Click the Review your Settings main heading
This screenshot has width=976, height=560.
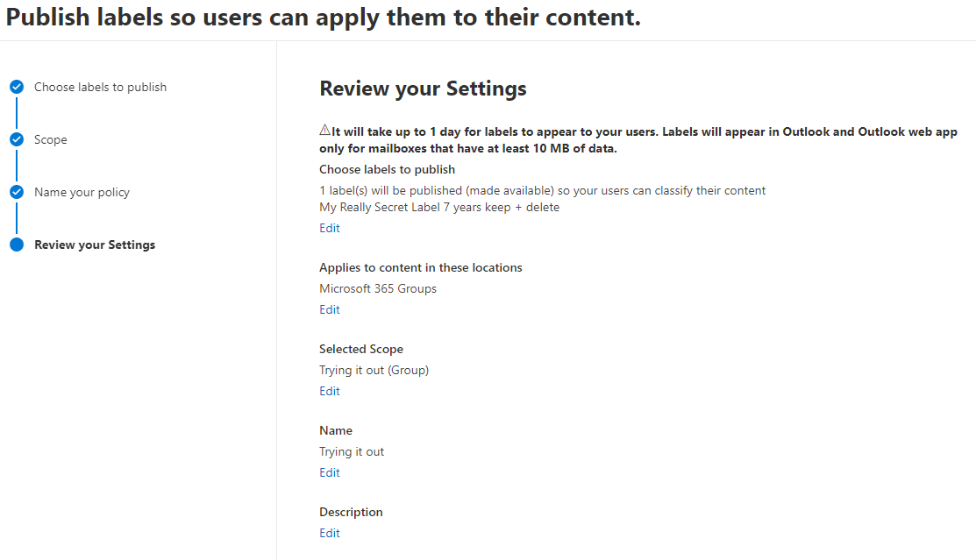pos(423,89)
